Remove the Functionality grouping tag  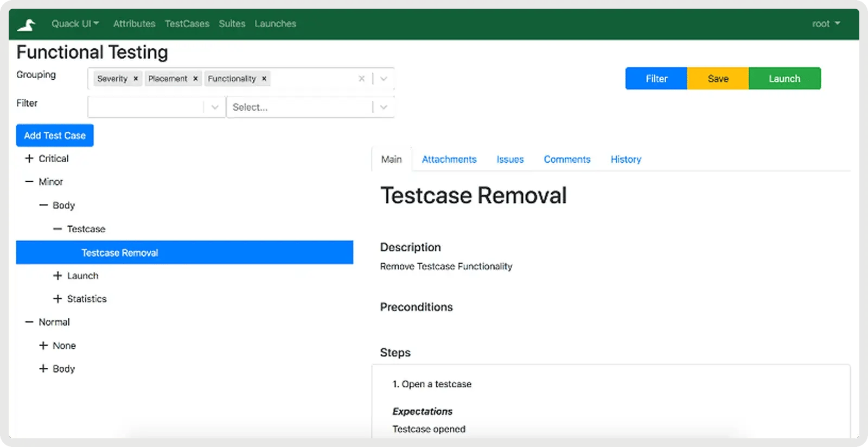[264, 79]
